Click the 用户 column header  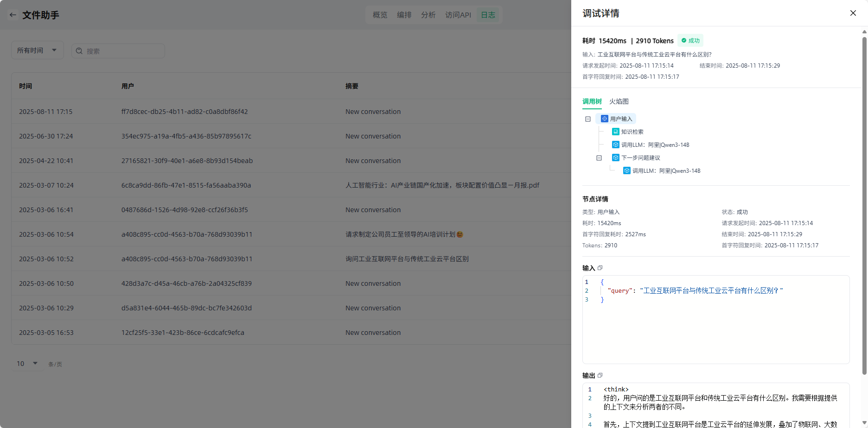(128, 86)
